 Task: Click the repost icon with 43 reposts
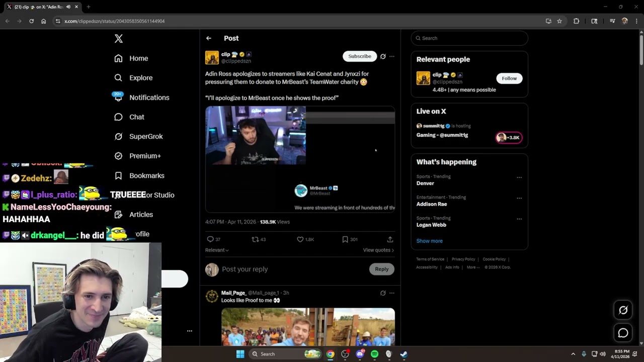[x=259, y=239]
